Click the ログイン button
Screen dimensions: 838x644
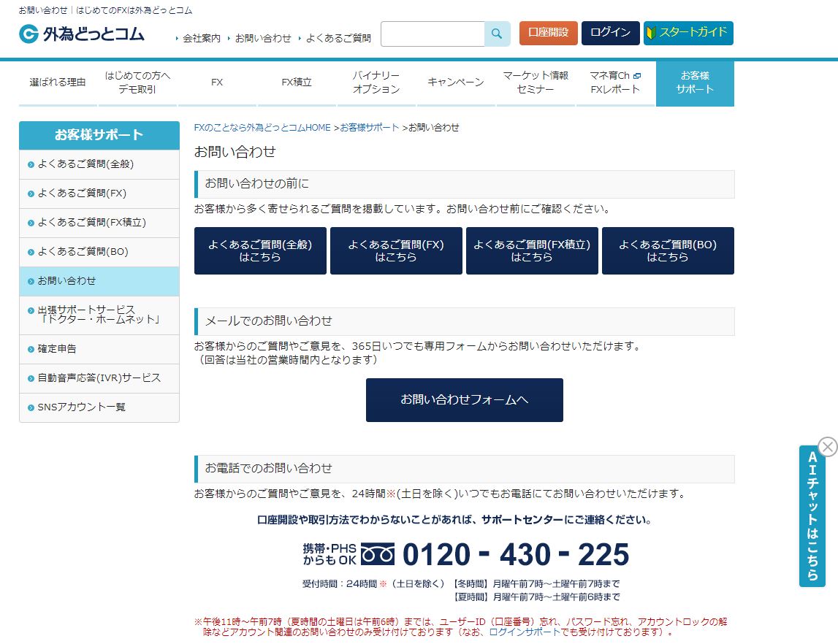point(610,33)
